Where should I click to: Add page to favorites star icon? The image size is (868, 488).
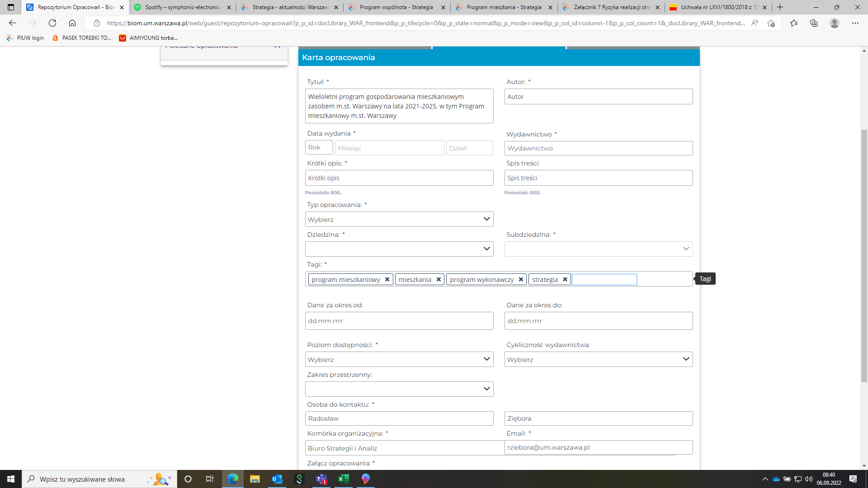(x=771, y=23)
